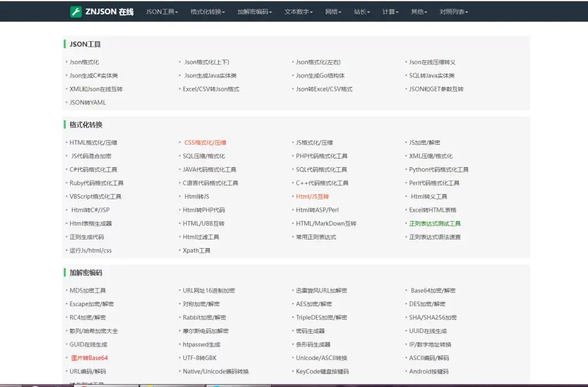Open PHP代码格式化工具 link

tap(322, 156)
